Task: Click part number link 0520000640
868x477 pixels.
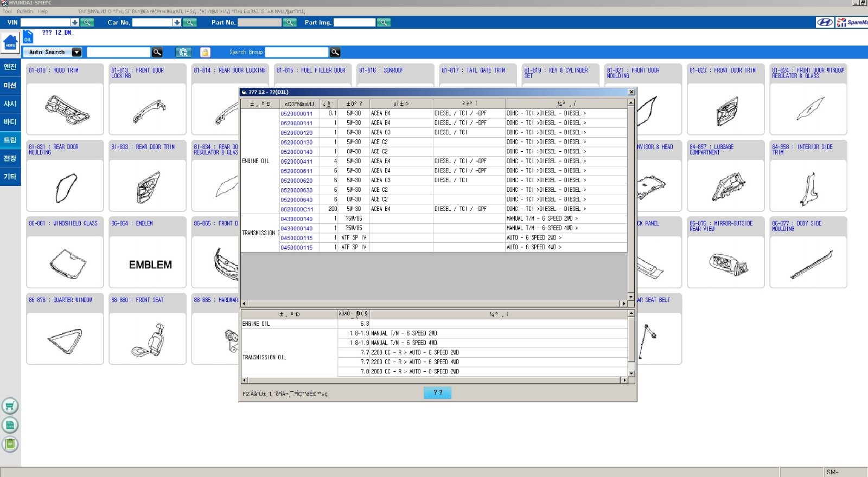Action: tap(296, 200)
